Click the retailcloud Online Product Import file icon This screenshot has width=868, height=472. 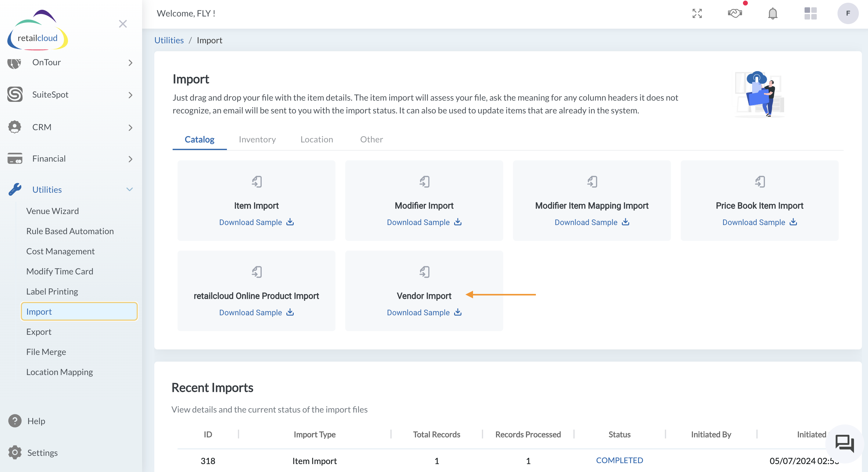point(257,272)
